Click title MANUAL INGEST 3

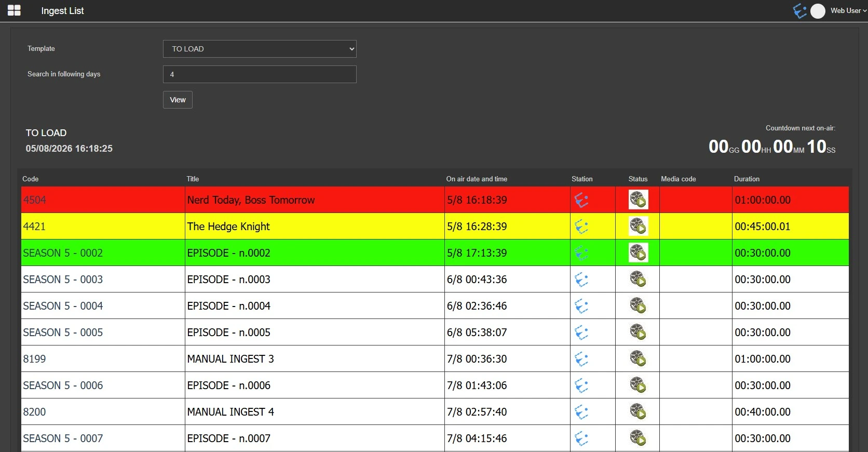[x=230, y=359]
